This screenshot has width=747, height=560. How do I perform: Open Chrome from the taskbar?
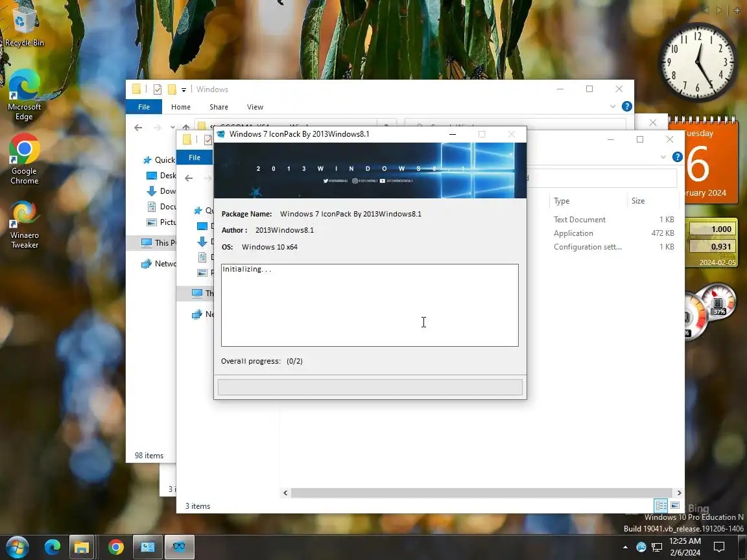coord(115,547)
